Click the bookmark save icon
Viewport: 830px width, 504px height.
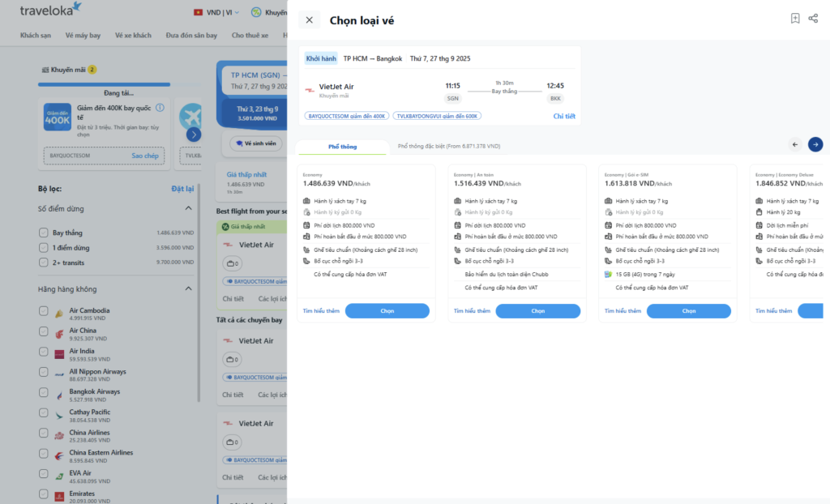click(795, 19)
